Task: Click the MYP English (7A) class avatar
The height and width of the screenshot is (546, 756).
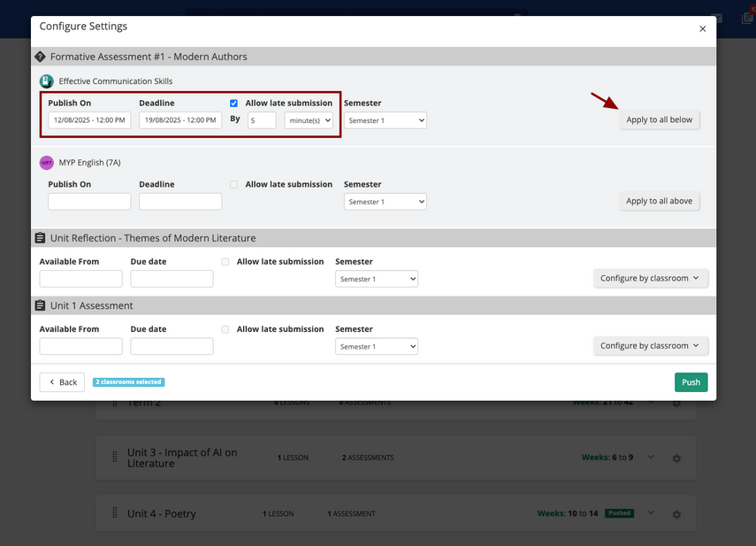Action: point(47,163)
